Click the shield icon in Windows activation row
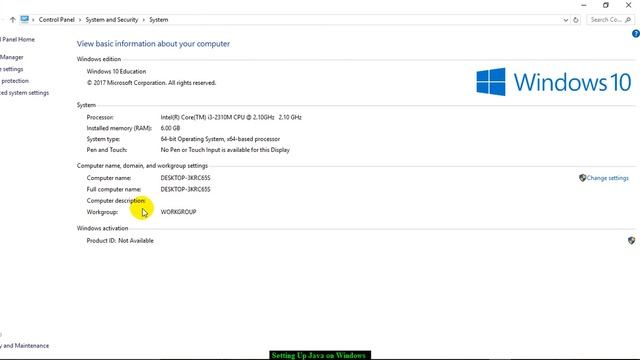The height and width of the screenshot is (360, 640). pyautogui.click(x=631, y=240)
